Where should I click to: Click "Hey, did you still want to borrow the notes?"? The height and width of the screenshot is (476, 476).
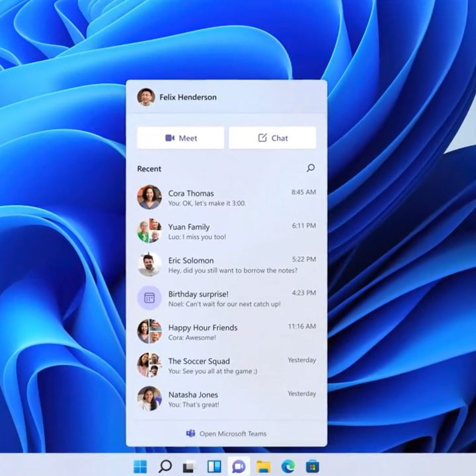coord(233,270)
